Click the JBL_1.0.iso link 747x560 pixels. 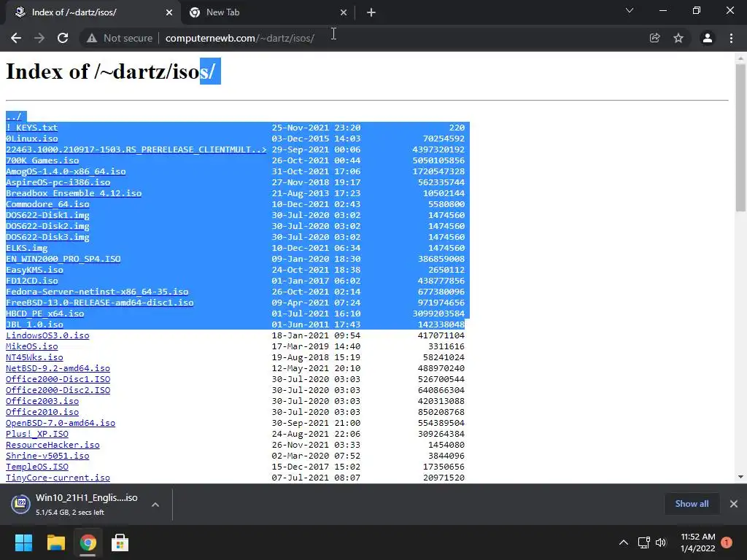click(34, 324)
